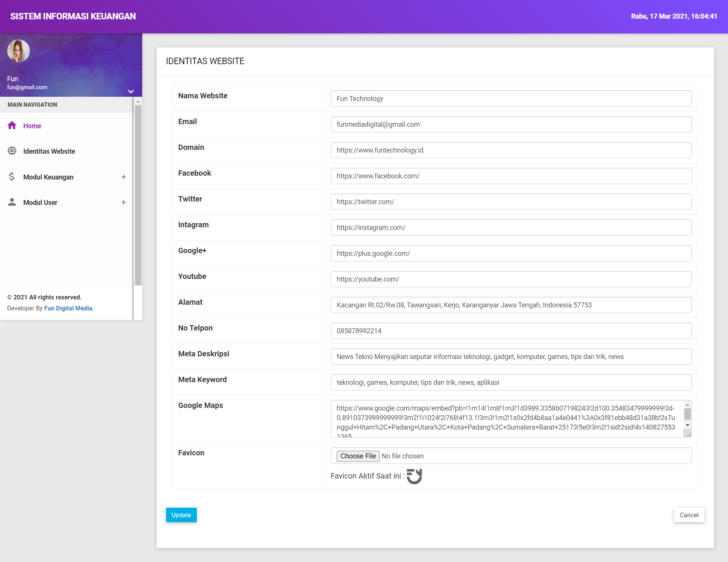The image size is (728, 562).
Task: Click Google Maps textarea scroll down arrow
Action: pos(687,425)
